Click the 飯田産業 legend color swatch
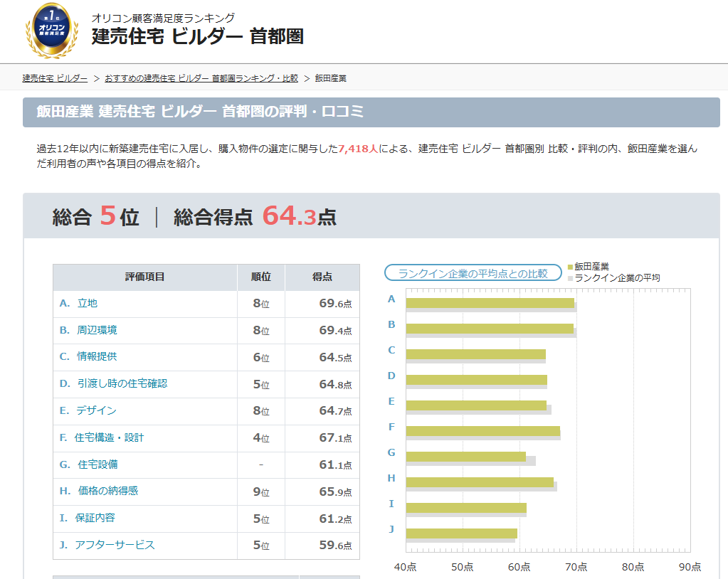This screenshot has height=579, width=728. click(570, 267)
